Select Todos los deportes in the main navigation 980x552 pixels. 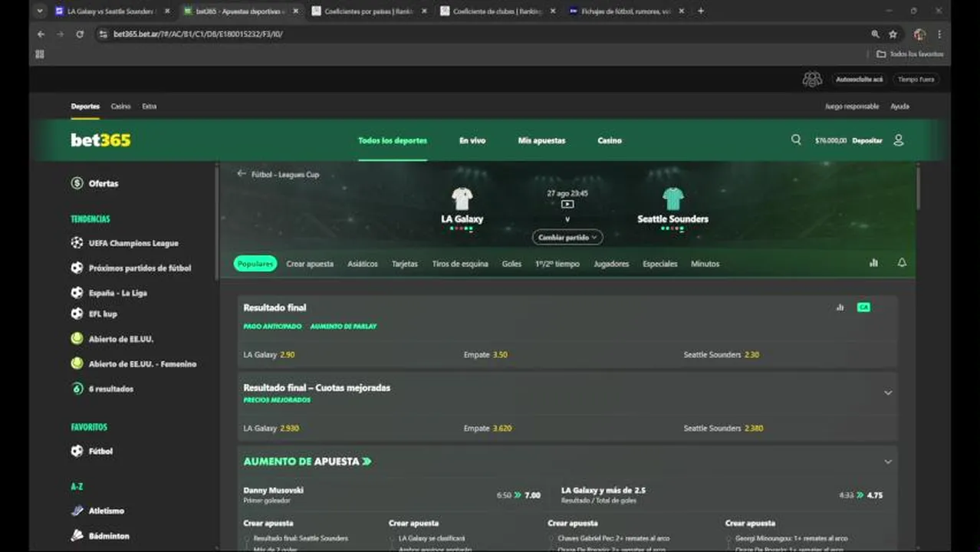[x=393, y=140]
